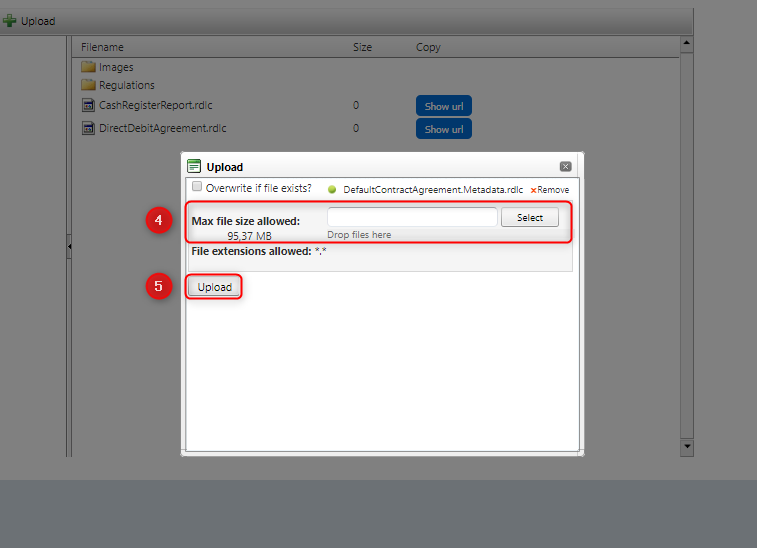Click the Upload dialog title icon
The height and width of the screenshot is (548, 757).
tap(194, 167)
